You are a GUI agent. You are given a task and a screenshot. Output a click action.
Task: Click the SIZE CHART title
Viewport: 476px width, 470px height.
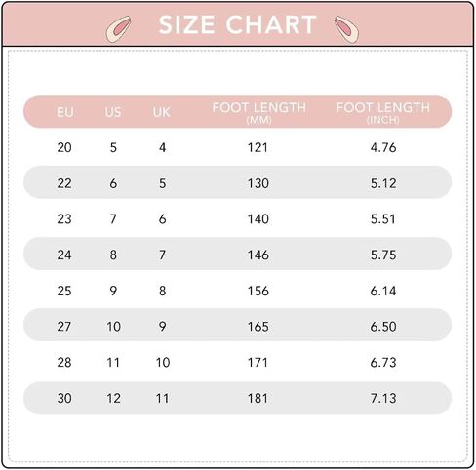click(237, 24)
